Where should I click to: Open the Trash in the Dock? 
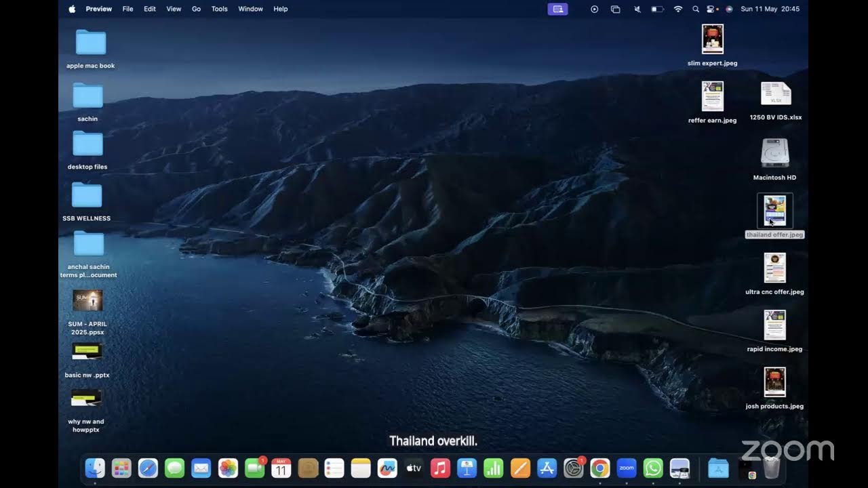coord(772,468)
